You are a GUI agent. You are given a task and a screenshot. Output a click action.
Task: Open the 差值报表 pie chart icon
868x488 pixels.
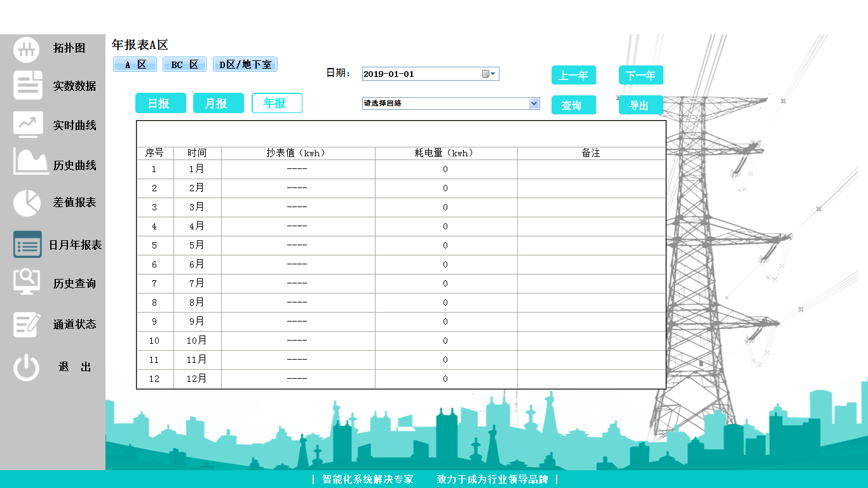click(x=27, y=202)
